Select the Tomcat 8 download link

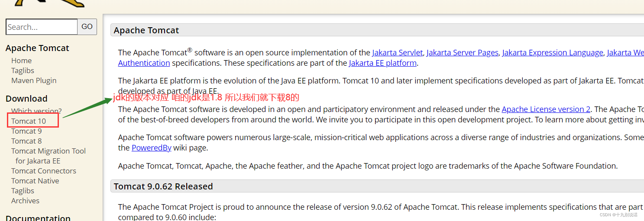[26, 141]
